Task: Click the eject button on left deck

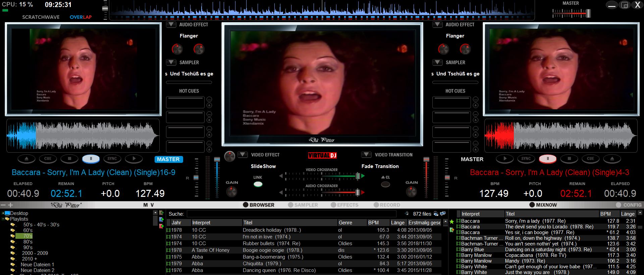Action: (x=26, y=159)
